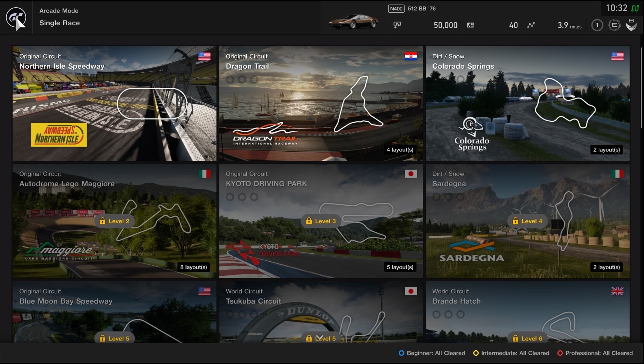Click the Dragon Trail track map outline
The width and height of the screenshot is (644, 364).
[358, 104]
